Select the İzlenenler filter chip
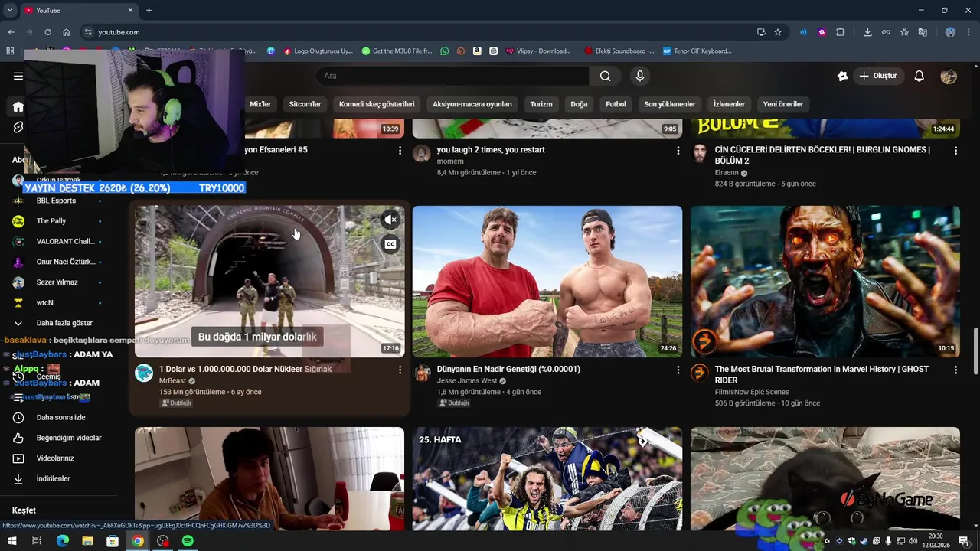980x551 pixels. tap(729, 104)
